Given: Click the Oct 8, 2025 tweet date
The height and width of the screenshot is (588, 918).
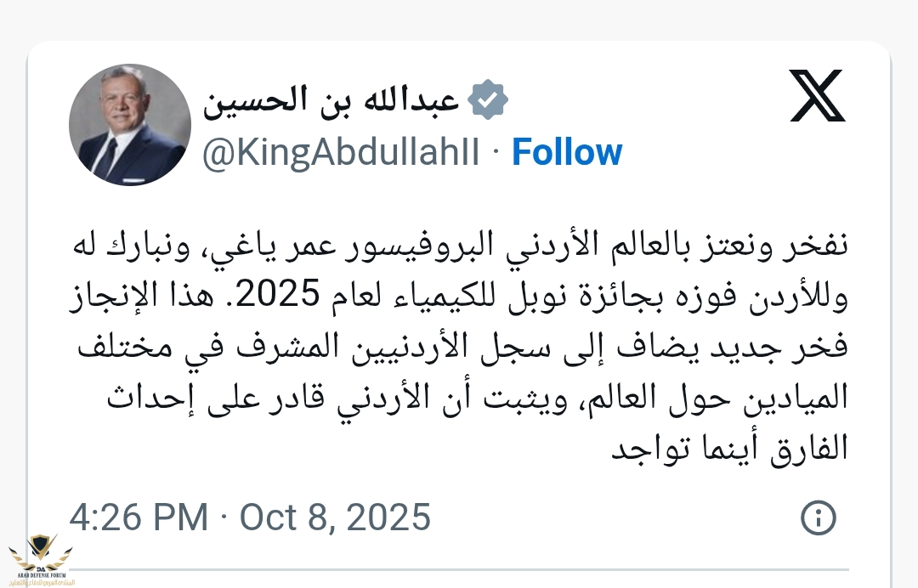Looking at the screenshot, I should (335, 517).
